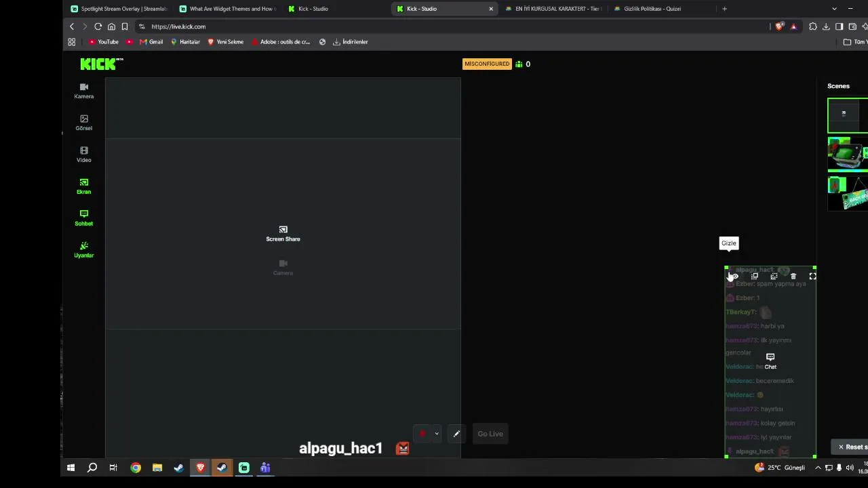Screen dimensions: 868x488
Task: Open stream info with pencil edit icon
Action: coord(456,434)
